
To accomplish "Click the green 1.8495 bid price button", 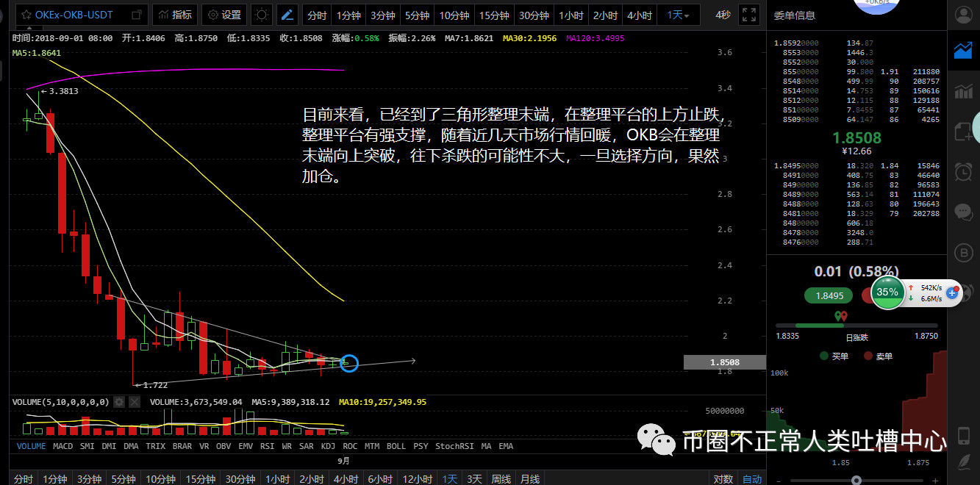I will point(829,295).
